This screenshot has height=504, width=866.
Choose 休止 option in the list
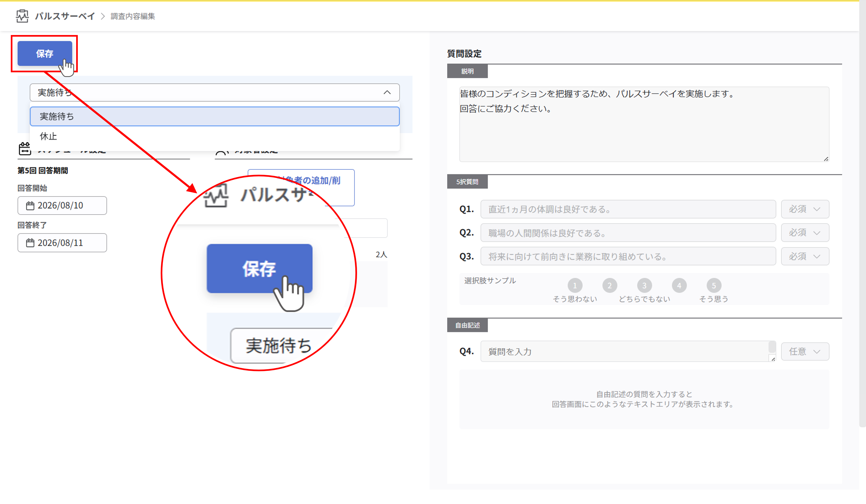tap(214, 136)
